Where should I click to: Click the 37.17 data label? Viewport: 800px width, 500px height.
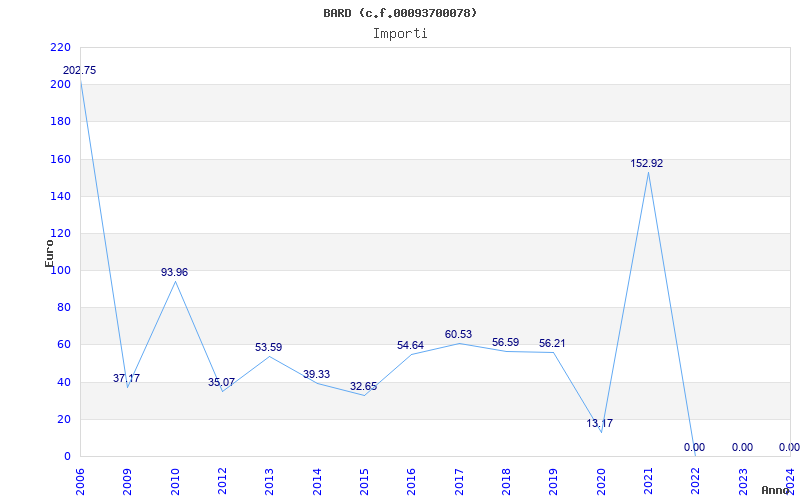pyautogui.click(x=127, y=378)
